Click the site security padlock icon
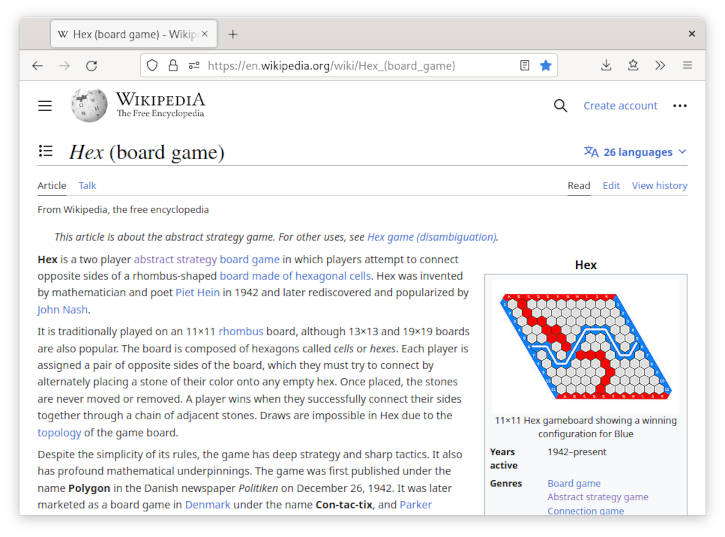Viewport: 725px width, 537px height. tap(173, 65)
